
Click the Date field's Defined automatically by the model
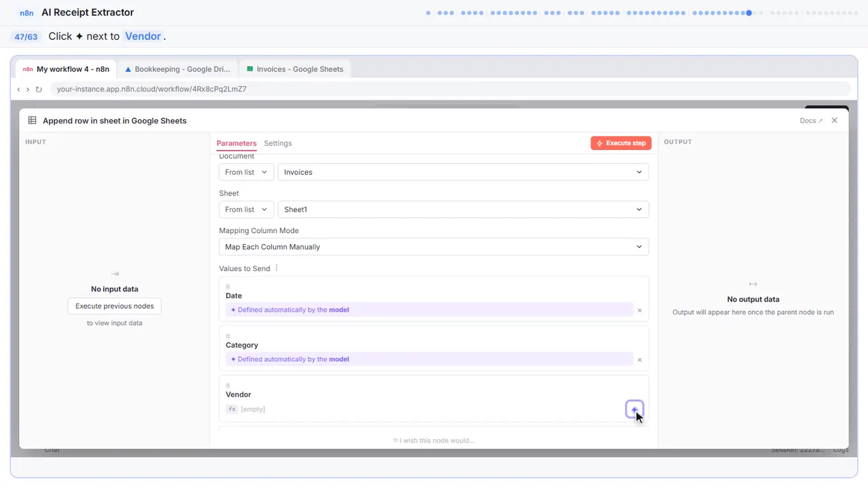click(429, 310)
